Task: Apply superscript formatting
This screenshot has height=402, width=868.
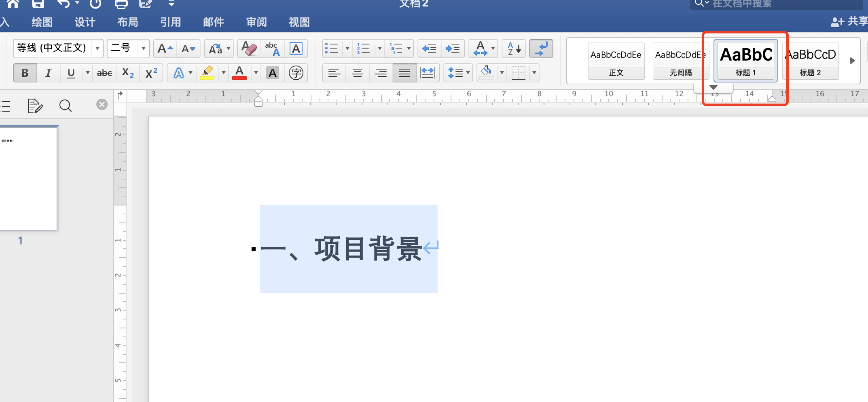Action: [151, 73]
